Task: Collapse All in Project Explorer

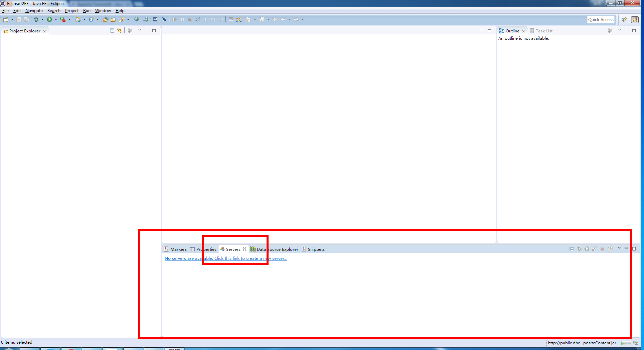Action: 112,31
